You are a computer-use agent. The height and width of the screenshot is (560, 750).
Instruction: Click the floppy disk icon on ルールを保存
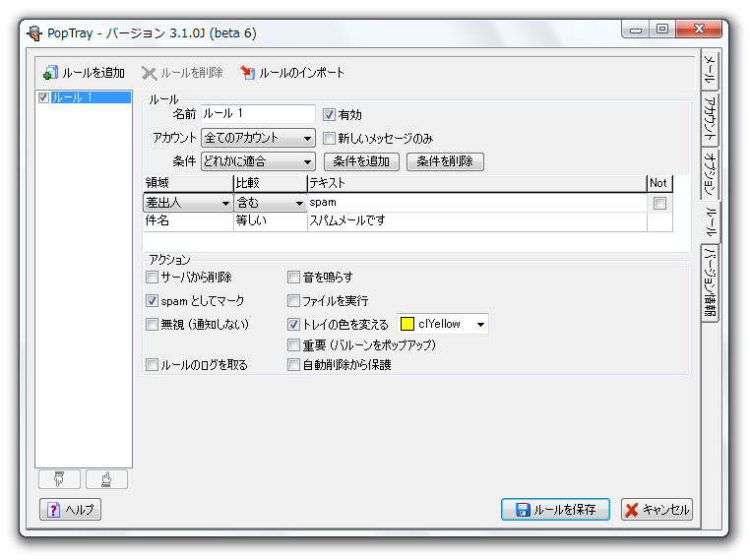coord(523,509)
